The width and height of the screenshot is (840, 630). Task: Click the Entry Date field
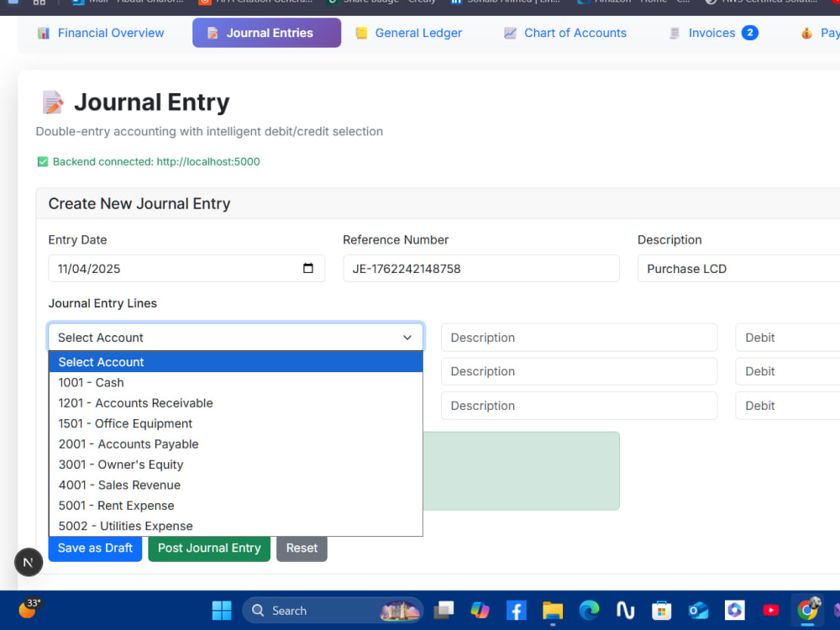[186, 269]
